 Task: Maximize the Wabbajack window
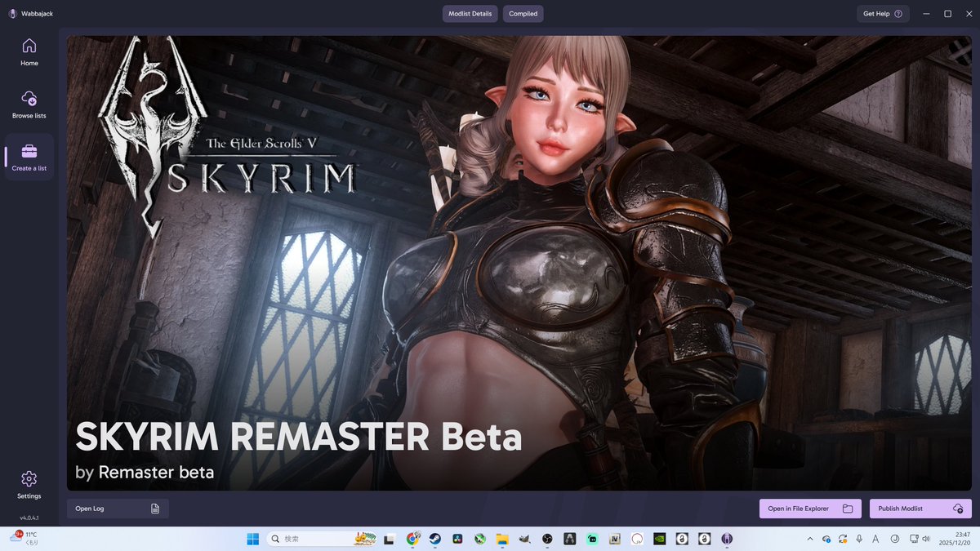pyautogui.click(x=947, y=14)
